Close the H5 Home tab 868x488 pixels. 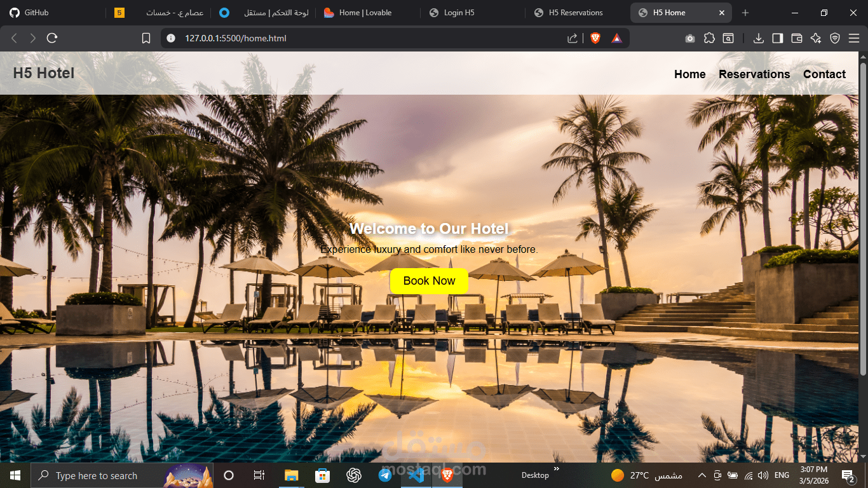click(x=721, y=13)
